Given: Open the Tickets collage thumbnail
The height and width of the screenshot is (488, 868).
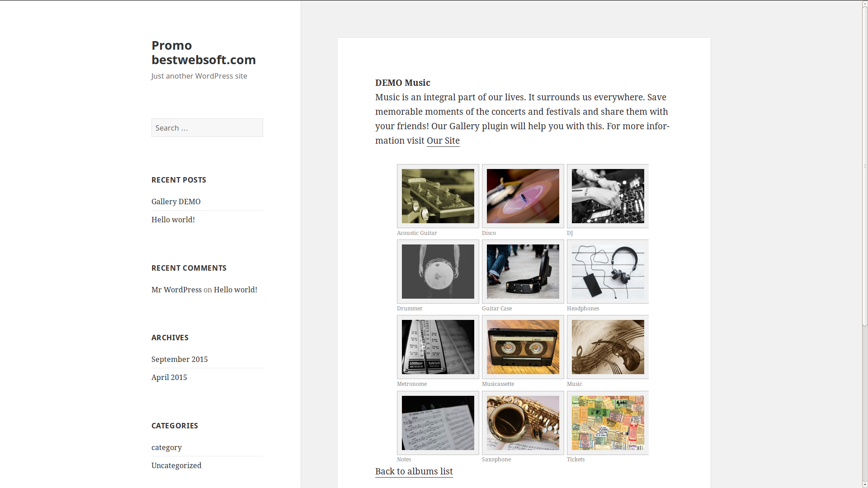Looking at the screenshot, I should tap(608, 423).
